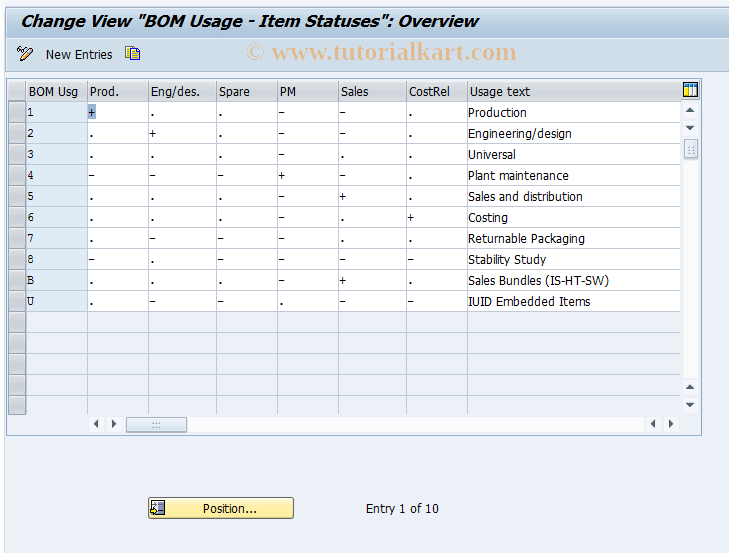This screenshot has width=729, height=553.
Task: Click the Eng/des. field of Engineering/design row
Action: [182, 133]
